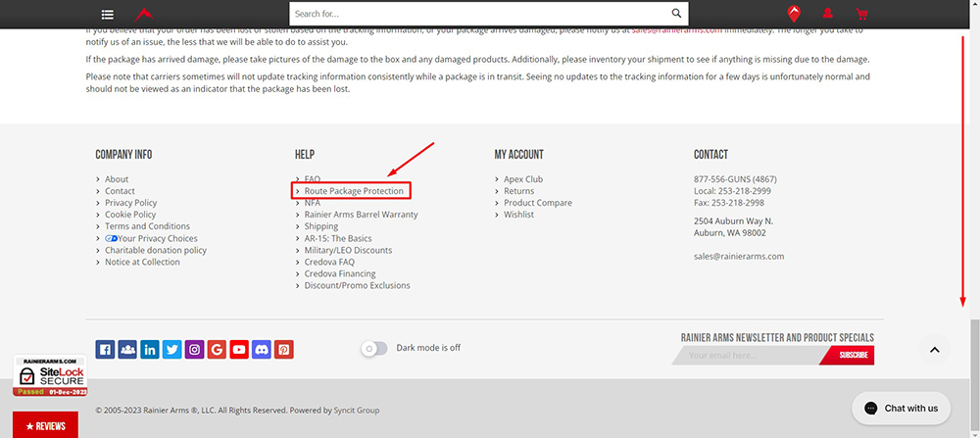Image resolution: width=980 pixels, height=438 pixels.
Task: Open the Rainier Arms Barrel Warranty link
Action: click(361, 215)
